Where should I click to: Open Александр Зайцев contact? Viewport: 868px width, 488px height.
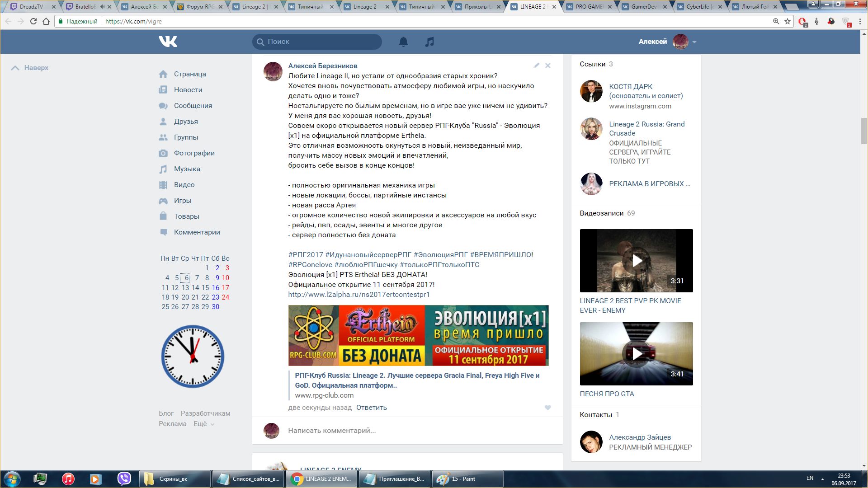coord(640,437)
